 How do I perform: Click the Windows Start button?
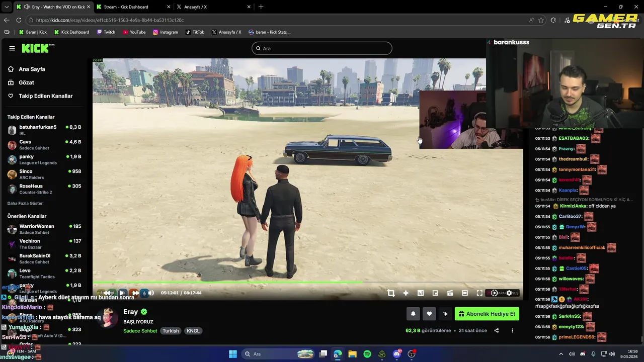(233, 354)
